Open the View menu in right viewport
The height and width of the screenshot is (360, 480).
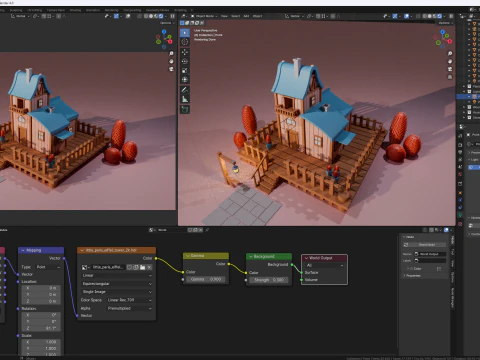(224, 16)
